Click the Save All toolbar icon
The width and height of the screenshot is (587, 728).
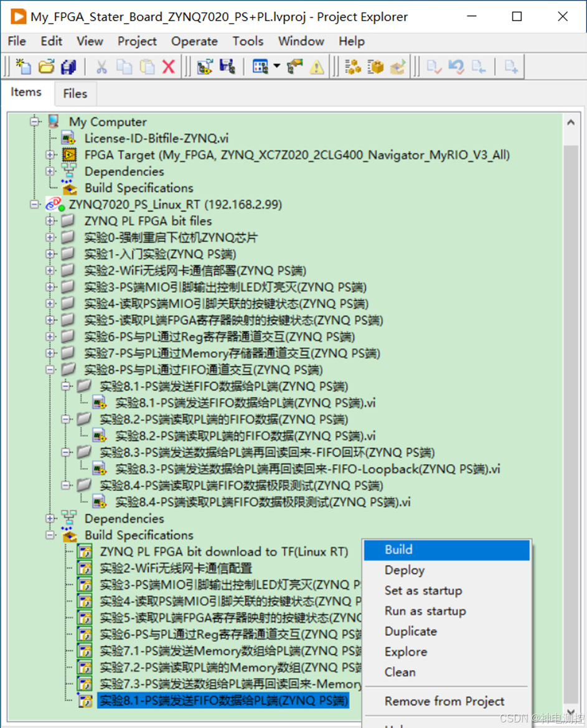[68, 67]
